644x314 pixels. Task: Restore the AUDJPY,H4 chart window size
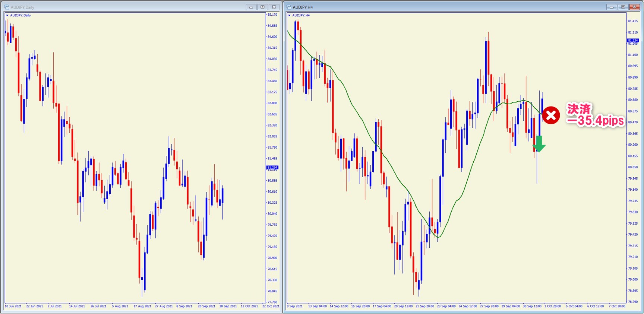click(623, 7)
